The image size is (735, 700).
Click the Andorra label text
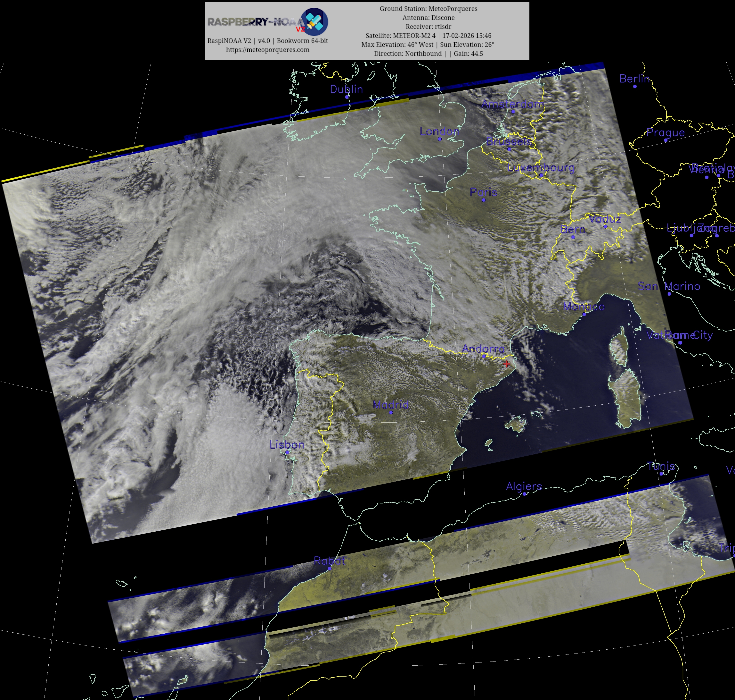(x=483, y=349)
